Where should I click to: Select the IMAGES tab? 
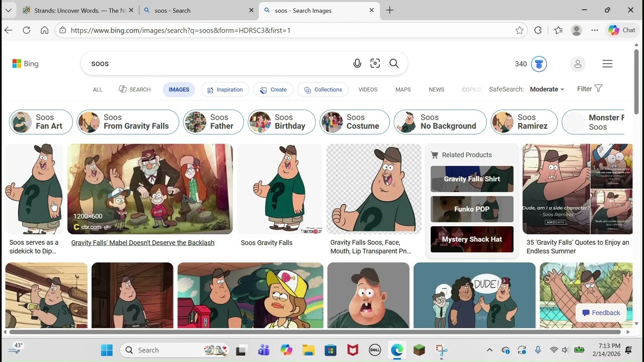click(x=179, y=89)
